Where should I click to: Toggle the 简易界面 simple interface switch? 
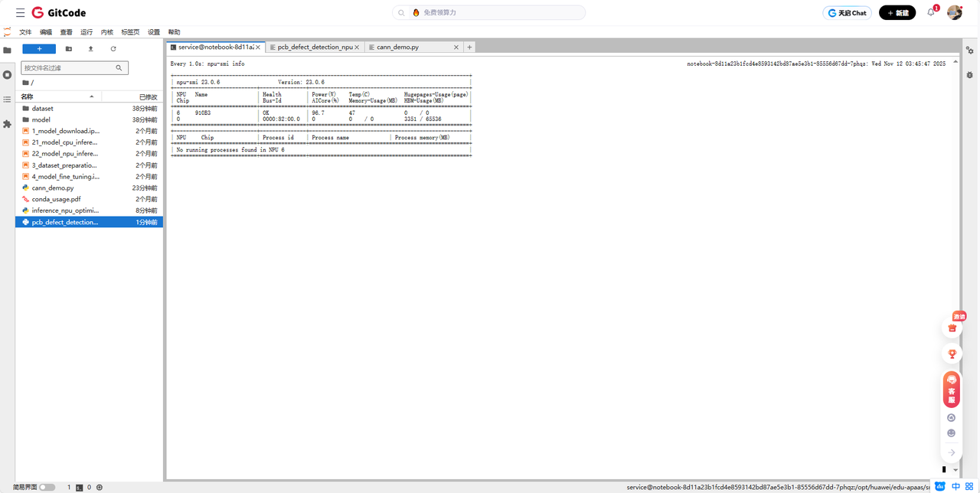[x=47, y=487]
